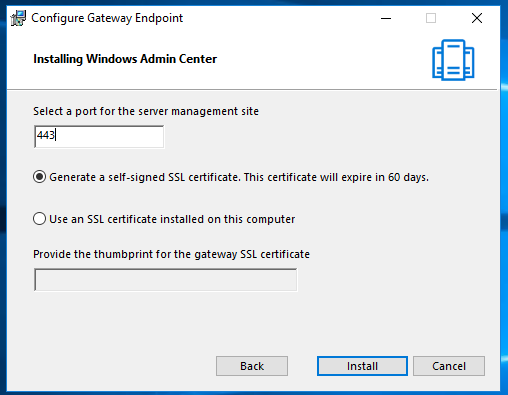Click the 'Installing Windows Admin Center' heading
The width and height of the screenshot is (508, 395).
(125, 59)
